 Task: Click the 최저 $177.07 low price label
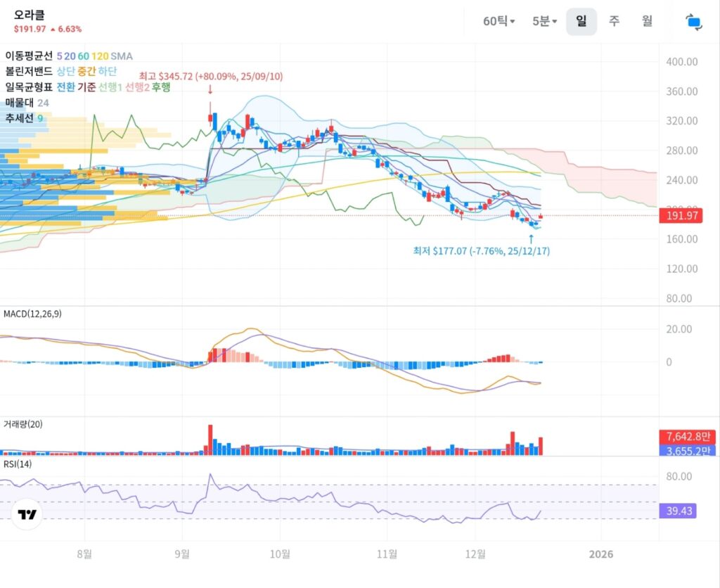[481, 251]
